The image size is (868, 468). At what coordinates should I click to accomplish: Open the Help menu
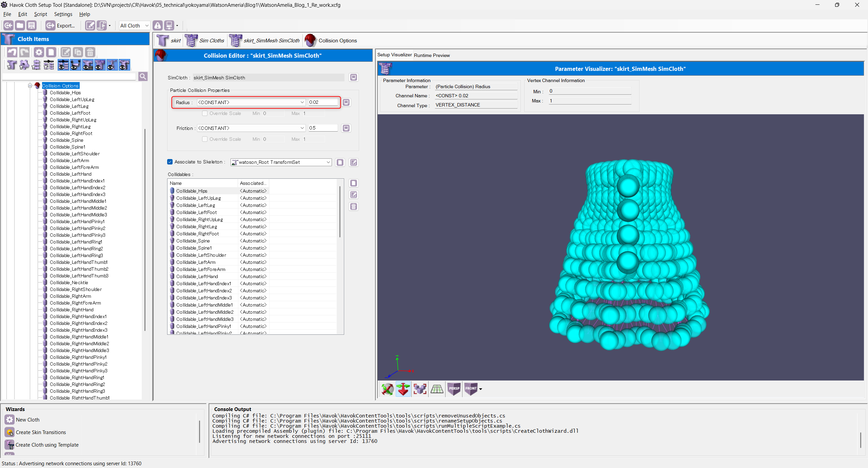84,14
